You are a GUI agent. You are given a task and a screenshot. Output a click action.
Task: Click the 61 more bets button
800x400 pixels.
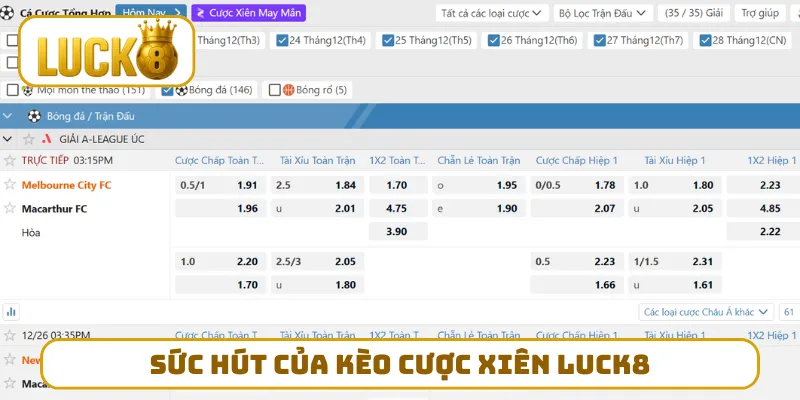(x=789, y=312)
